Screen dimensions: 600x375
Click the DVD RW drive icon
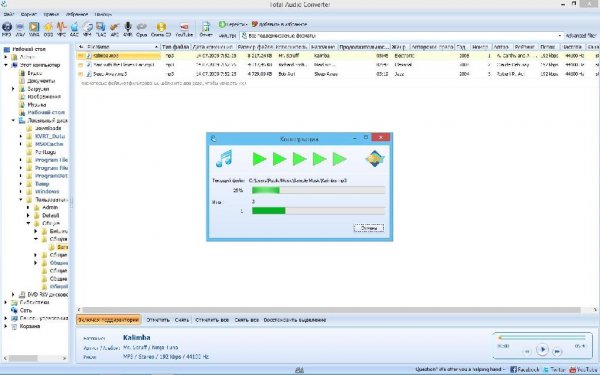click(22, 295)
